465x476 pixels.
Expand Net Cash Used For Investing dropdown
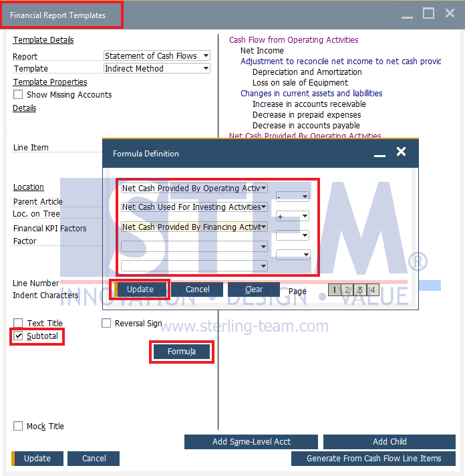(x=194, y=207)
